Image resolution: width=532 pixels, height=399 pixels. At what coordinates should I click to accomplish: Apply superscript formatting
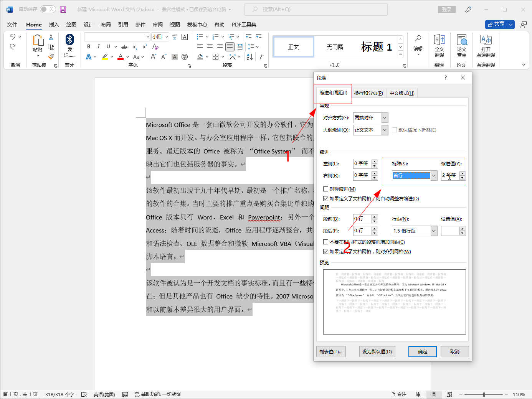point(145,46)
